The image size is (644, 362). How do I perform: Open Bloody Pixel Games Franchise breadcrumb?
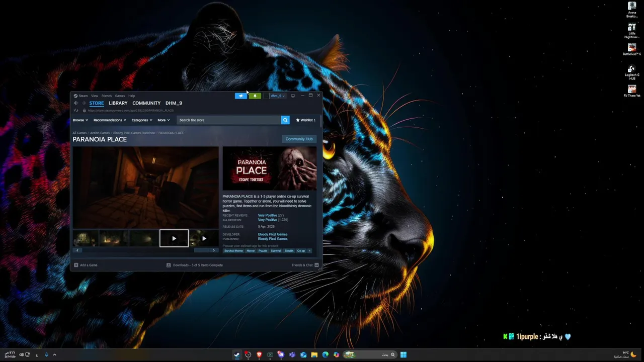point(134,133)
